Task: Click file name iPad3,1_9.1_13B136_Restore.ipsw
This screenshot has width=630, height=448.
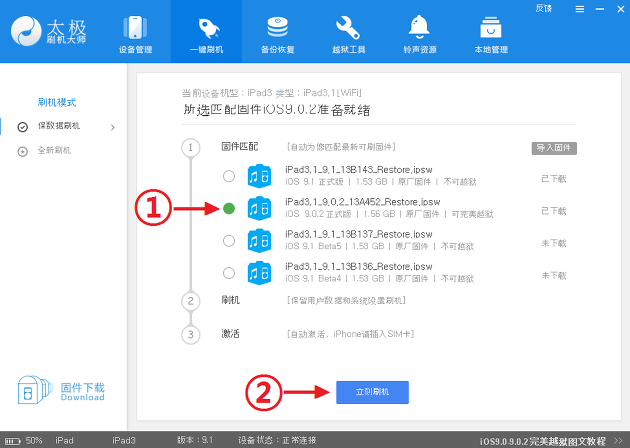Action: coord(359,266)
